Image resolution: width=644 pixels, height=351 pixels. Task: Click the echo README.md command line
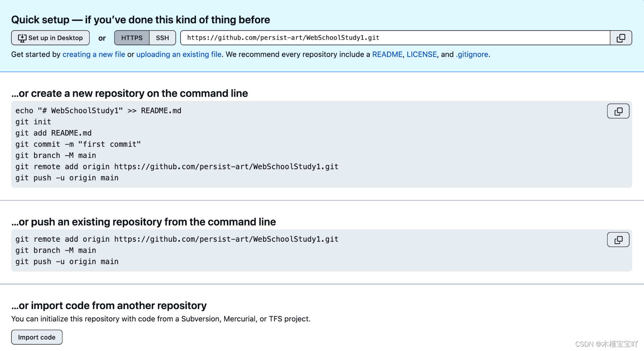pyautogui.click(x=99, y=111)
